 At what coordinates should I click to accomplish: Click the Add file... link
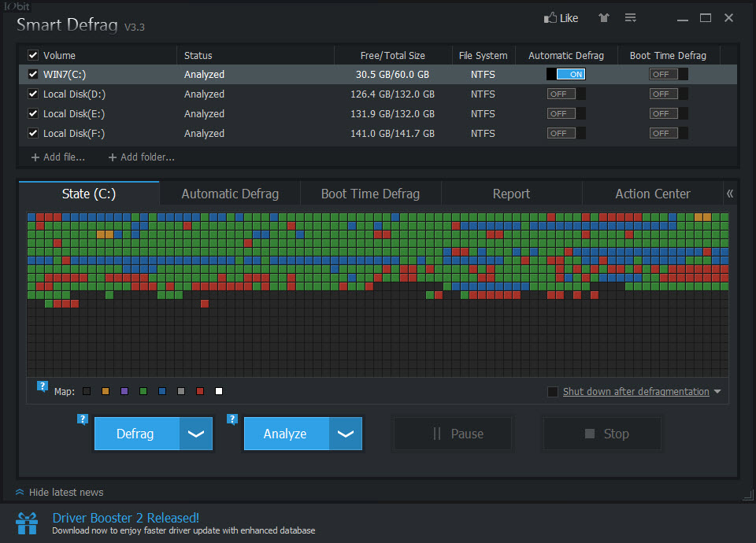pos(64,157)
